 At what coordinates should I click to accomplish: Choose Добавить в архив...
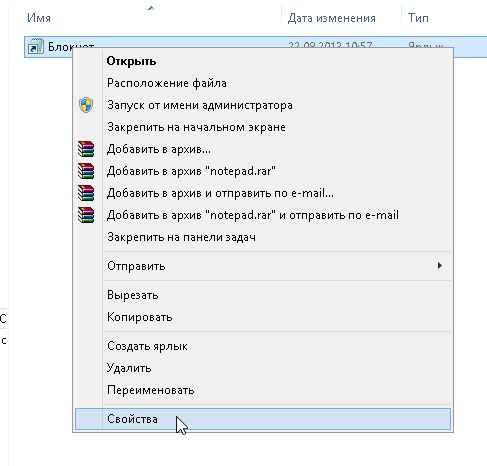coord(263,149)
